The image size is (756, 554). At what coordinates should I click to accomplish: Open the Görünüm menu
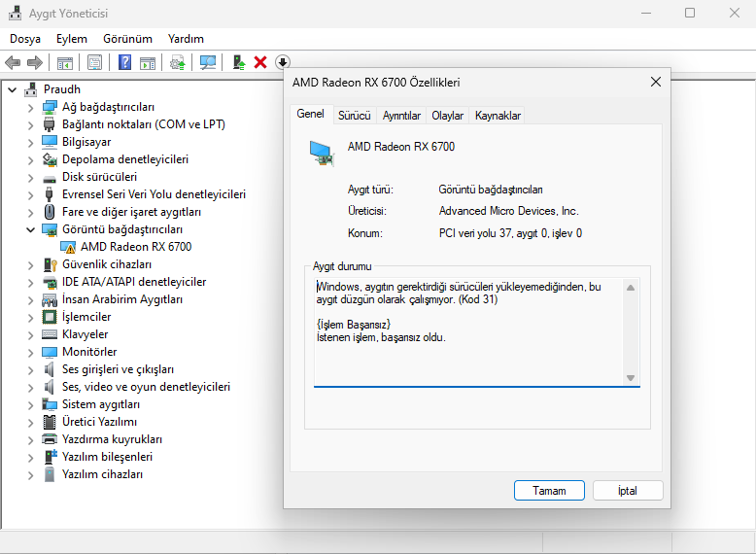coord(127,39)
